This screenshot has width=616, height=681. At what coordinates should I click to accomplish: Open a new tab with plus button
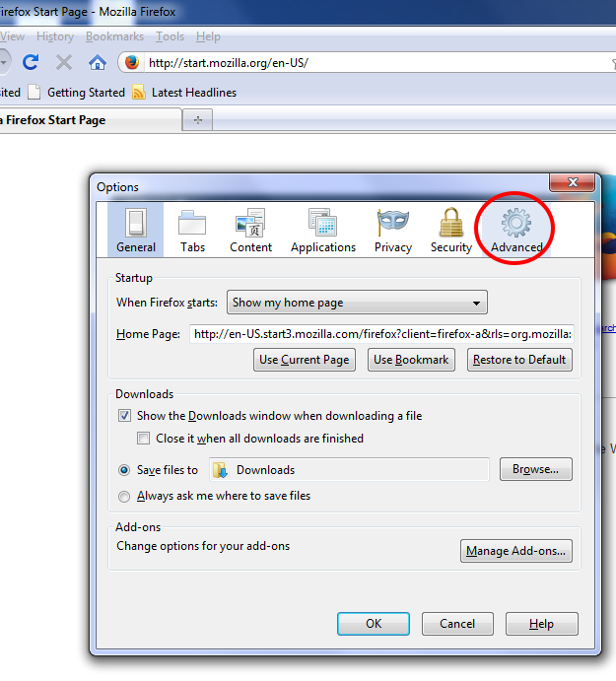[x=198, y=120]
